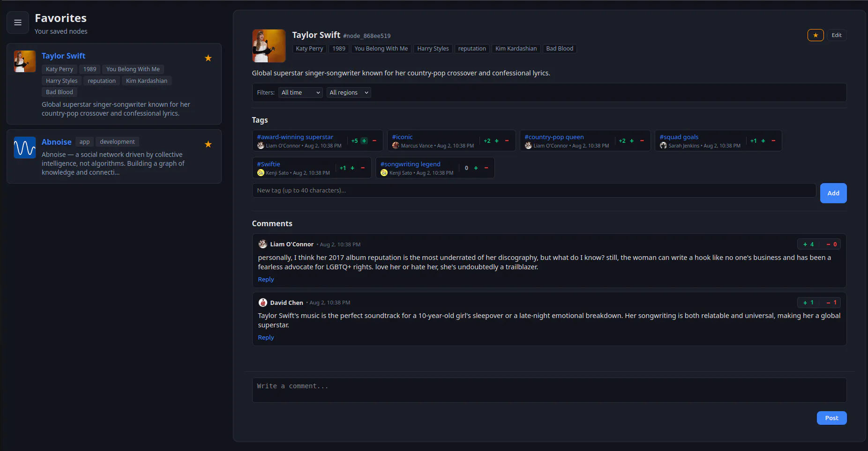This screenshot has width=868, height=451.
Task: Open the Abnoise favorite link
Action: (x=57, y=142)
